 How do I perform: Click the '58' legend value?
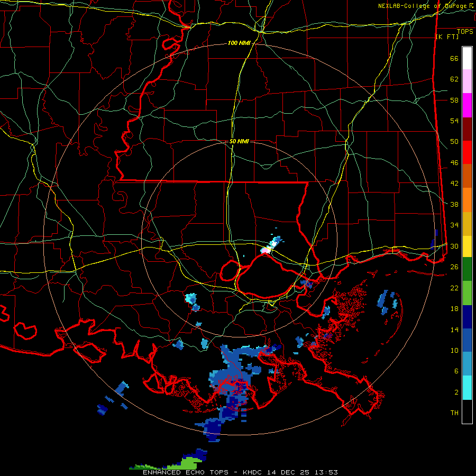(454, 100)
